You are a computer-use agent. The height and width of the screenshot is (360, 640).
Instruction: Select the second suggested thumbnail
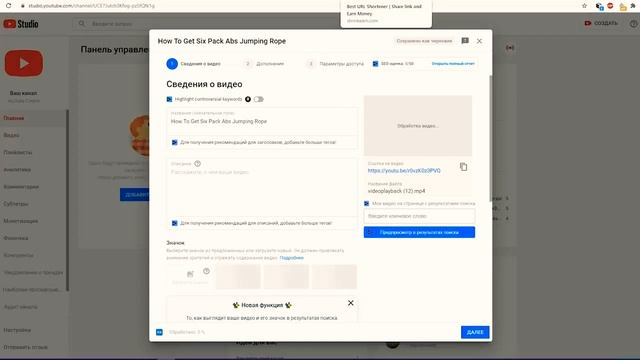click(x=286, y=277)
